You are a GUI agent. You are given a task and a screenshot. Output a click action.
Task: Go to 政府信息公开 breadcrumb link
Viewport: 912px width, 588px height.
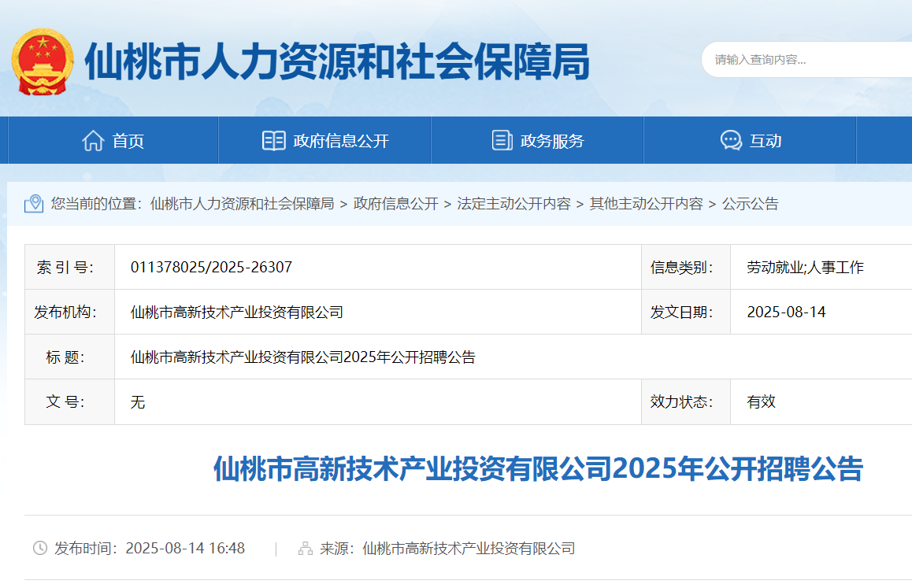coord(395,204)
